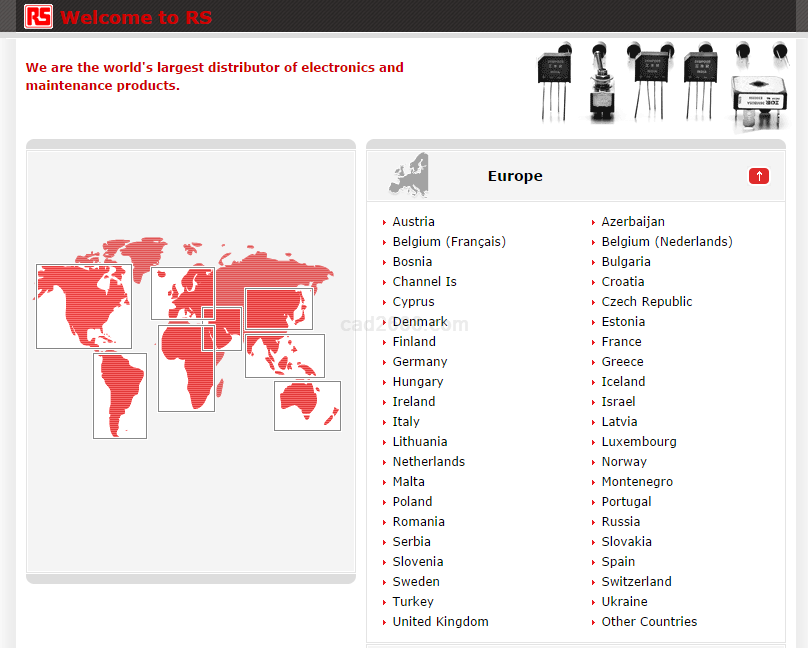
Task: Select the Southeast Asia map region
Action: (x=285, y=356)
